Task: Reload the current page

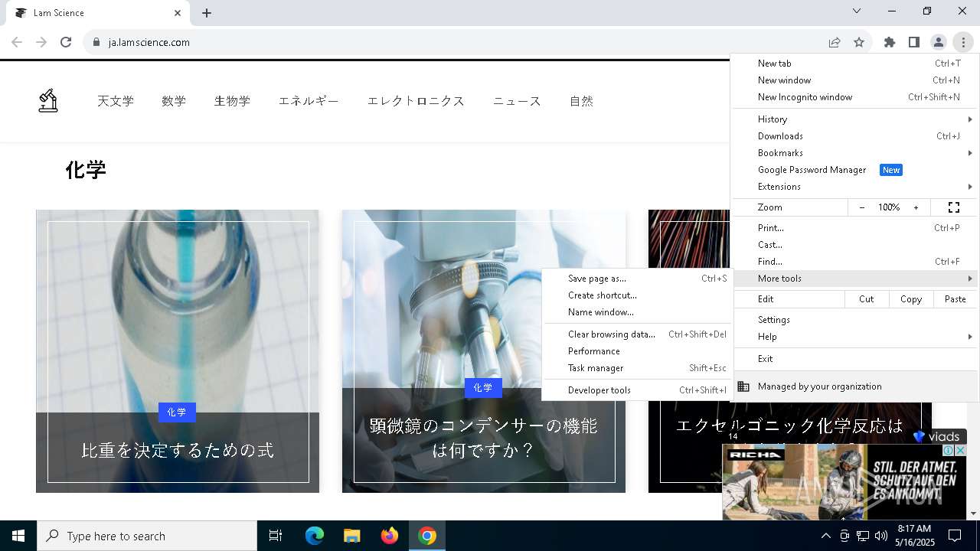Action: point(66,42)
